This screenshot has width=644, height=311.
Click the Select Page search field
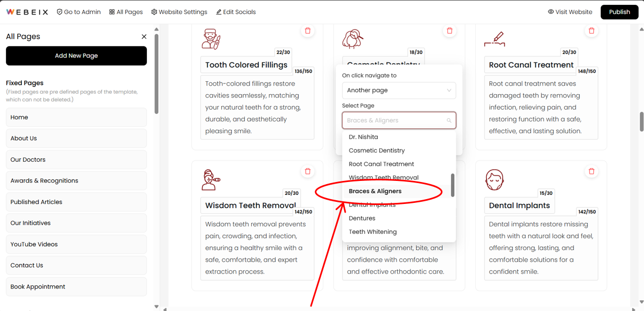point(399,120)
